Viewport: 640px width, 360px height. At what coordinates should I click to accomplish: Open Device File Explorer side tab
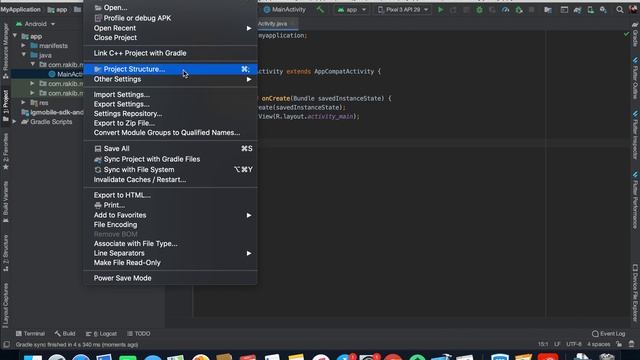(635, 293)
